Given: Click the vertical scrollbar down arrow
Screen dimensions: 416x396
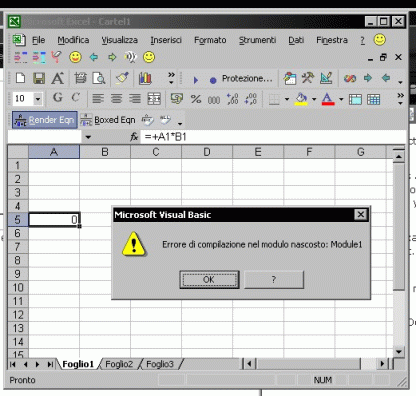Looking at the screenshot, I should pyautogui.click(x=399, y=351).
